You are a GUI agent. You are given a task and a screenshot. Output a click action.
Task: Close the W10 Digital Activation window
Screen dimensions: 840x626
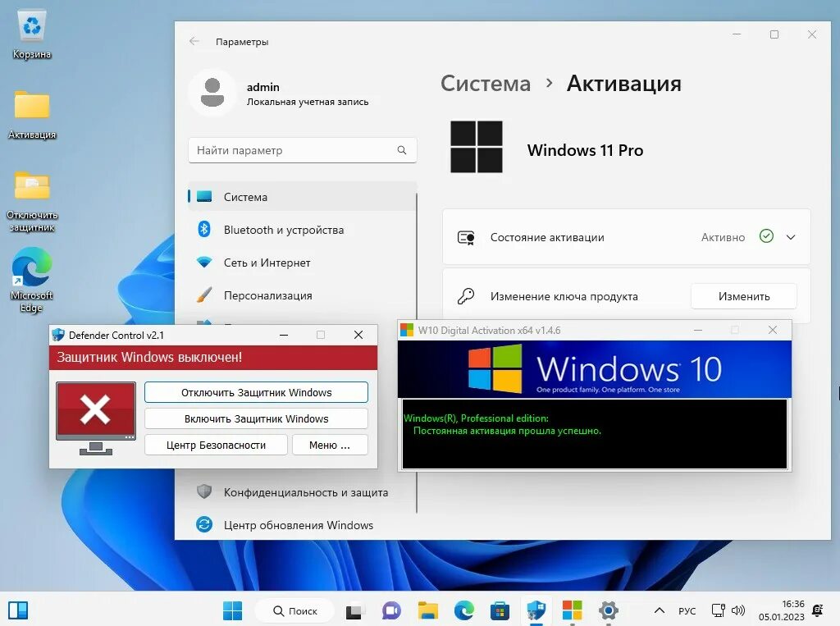coord(773,330)
